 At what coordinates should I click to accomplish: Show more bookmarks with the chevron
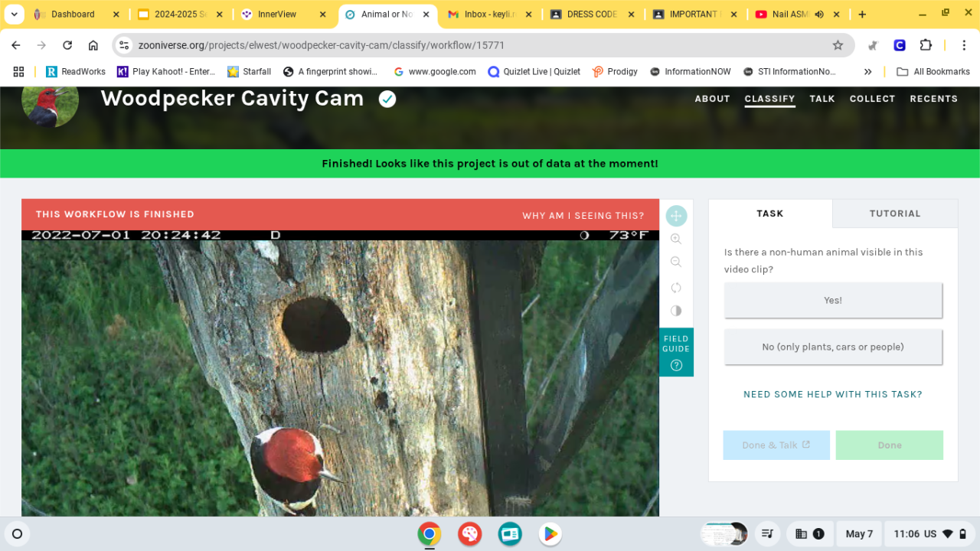coord(867,71)
